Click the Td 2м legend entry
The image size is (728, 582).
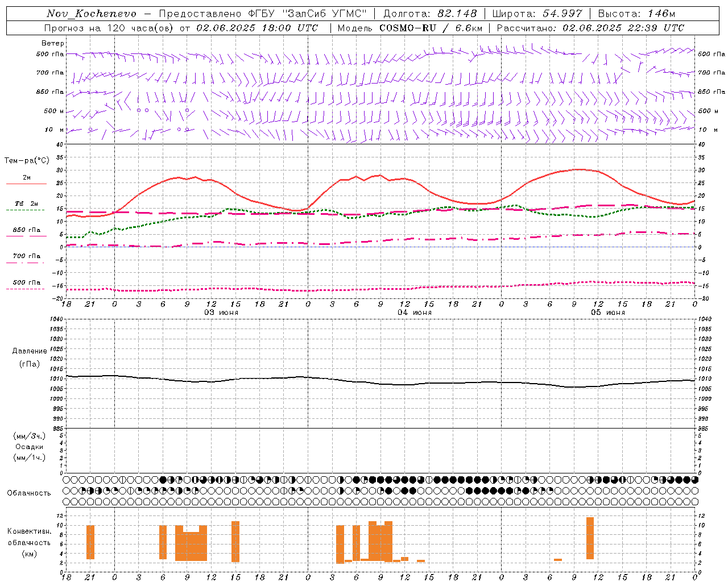click(26, 203)
